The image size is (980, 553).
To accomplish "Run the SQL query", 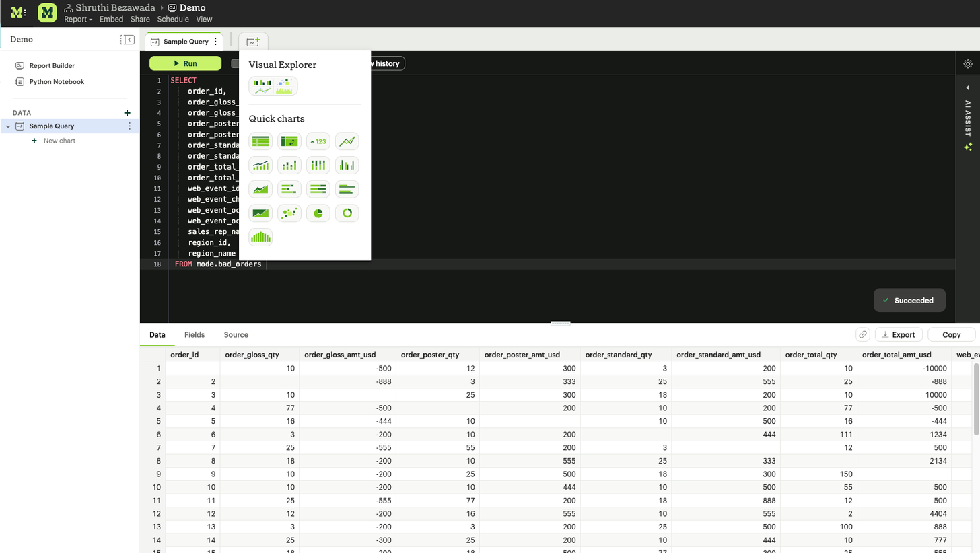I will (185, 63).
